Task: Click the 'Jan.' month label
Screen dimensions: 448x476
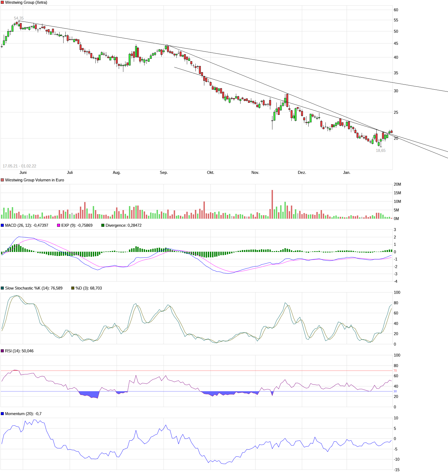Action: [x=347, y=173]
